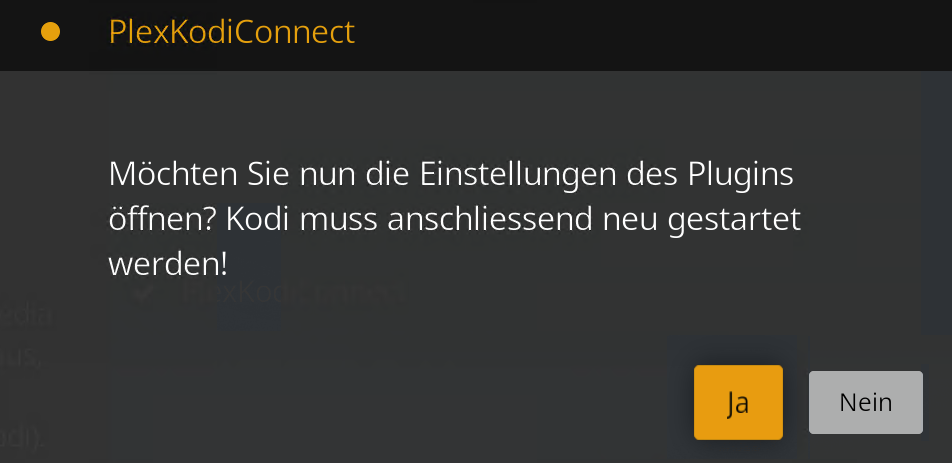Confirm opening plugin settings with Ja
Image resolution: width=952 pixels, height=463 pixels.
pyautogui.click(x=738, y=402)
